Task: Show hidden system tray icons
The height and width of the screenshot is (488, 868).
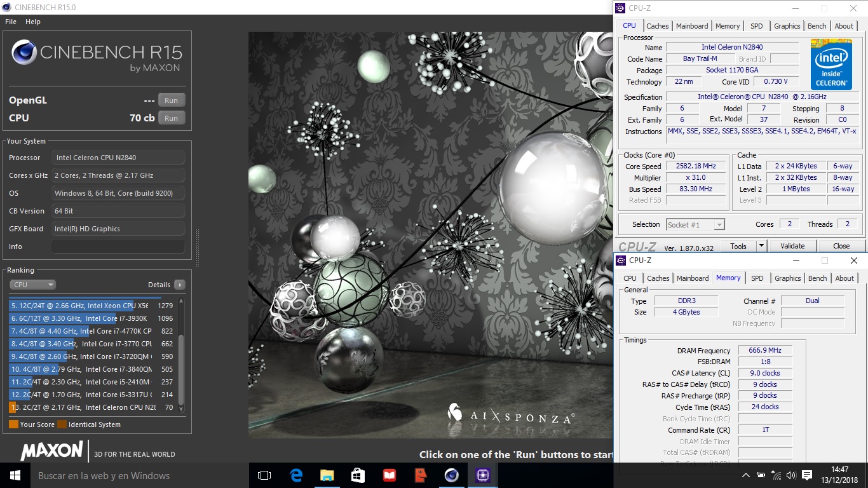Action: pos(745,475)
